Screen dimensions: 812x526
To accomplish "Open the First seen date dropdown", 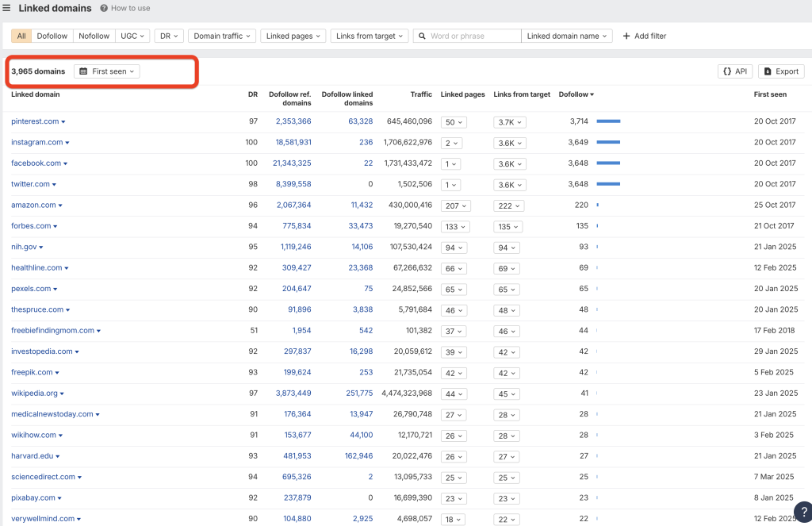I will 107,71.
